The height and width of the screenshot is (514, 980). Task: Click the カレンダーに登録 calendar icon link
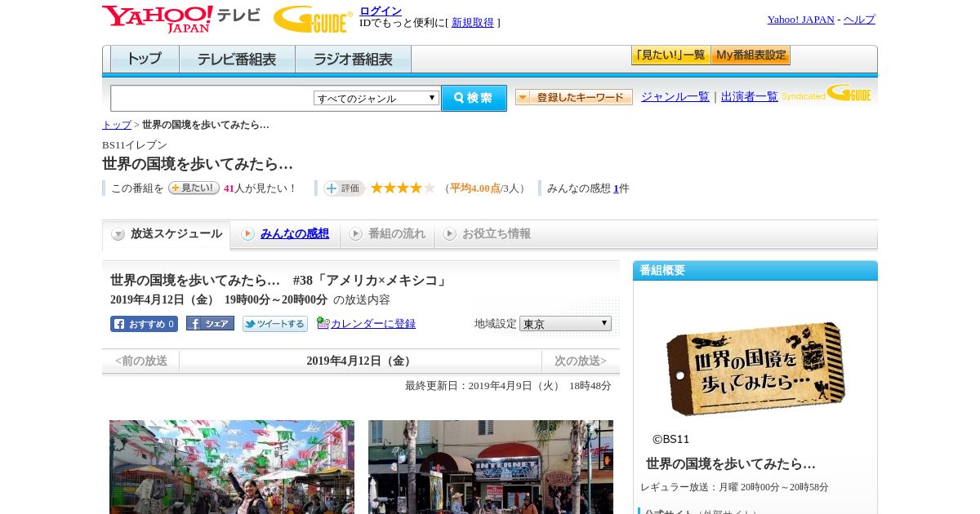[x=366, y=323]
